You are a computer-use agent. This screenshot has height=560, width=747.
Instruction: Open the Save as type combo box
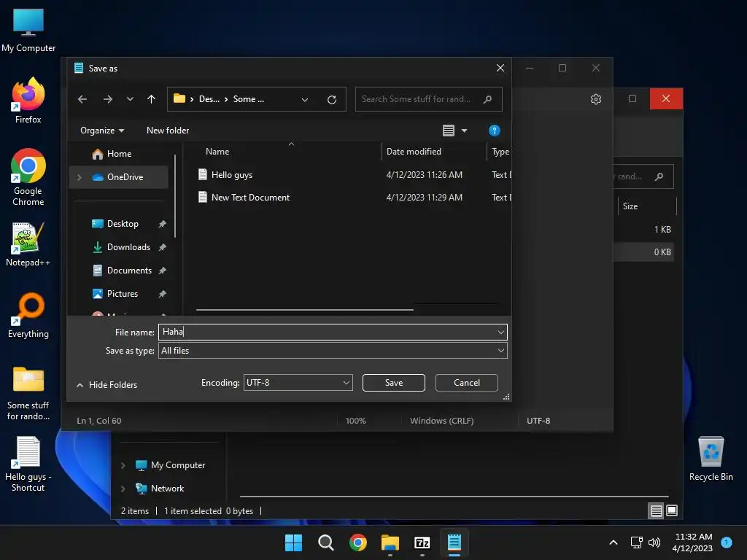tap(333, 351)
